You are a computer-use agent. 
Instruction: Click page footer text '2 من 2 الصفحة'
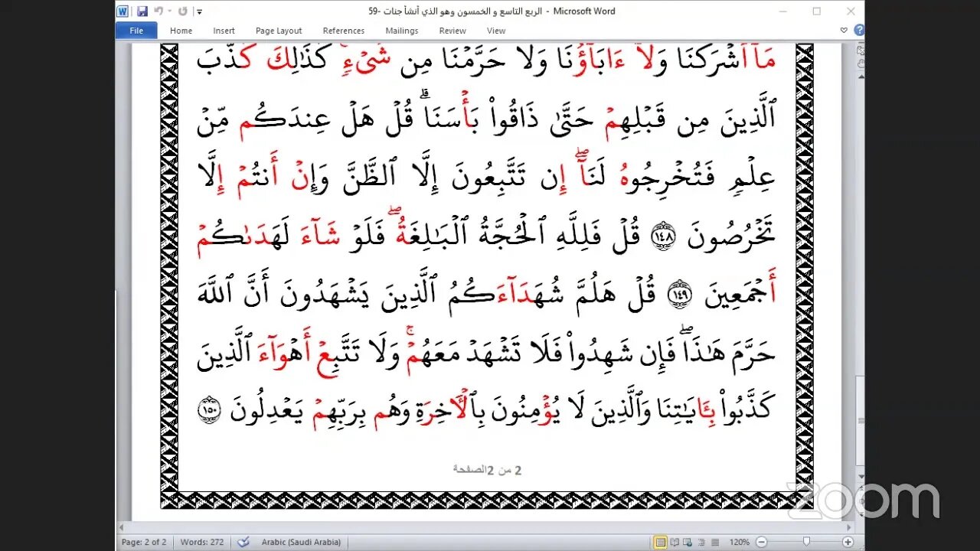[487, 470]
